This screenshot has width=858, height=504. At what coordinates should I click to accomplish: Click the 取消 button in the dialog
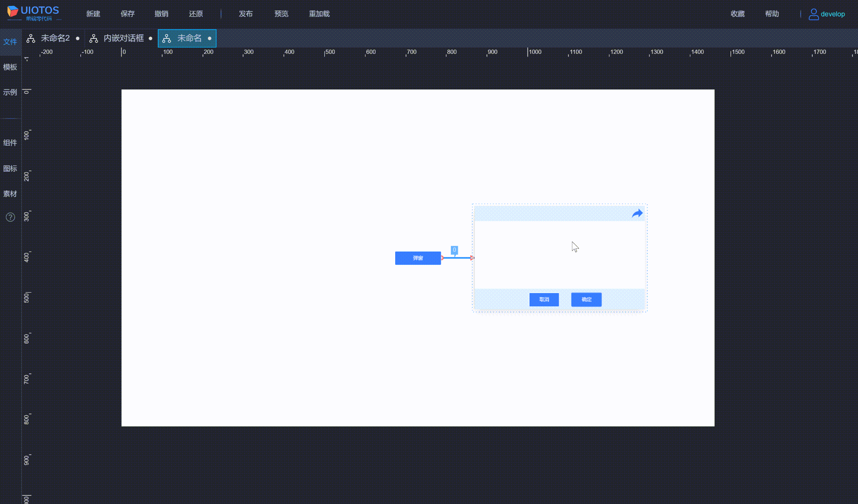(544, 299)
